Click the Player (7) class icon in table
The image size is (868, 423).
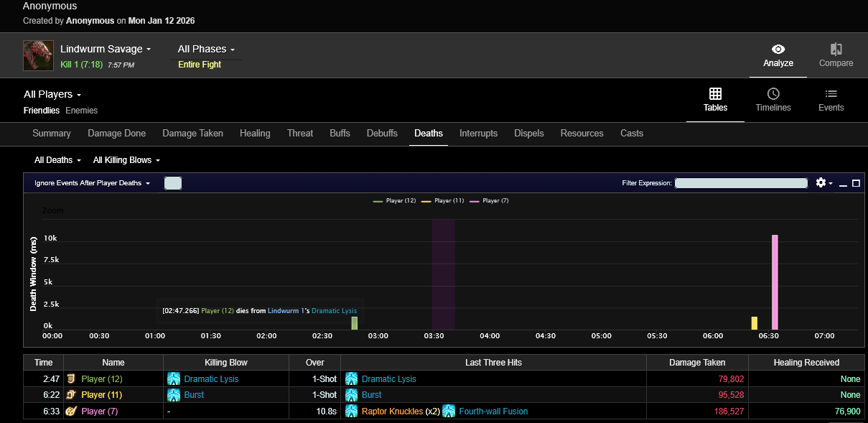71,412
